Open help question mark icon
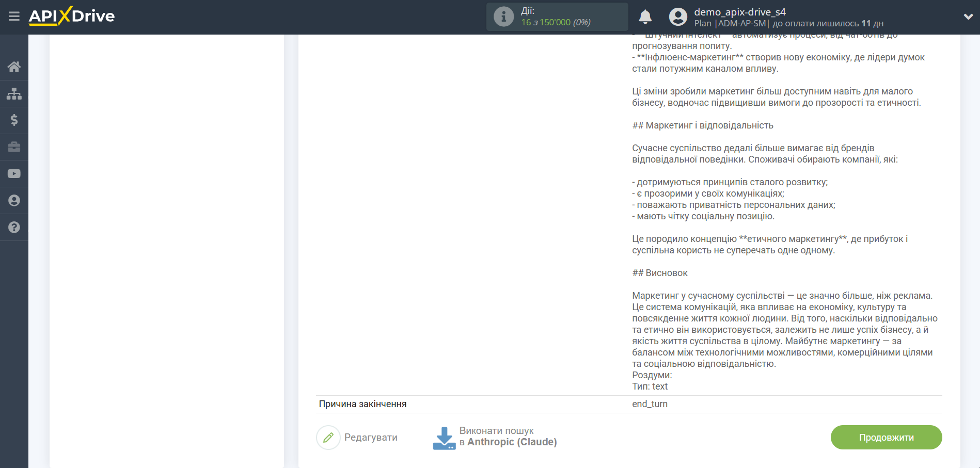 14,228
